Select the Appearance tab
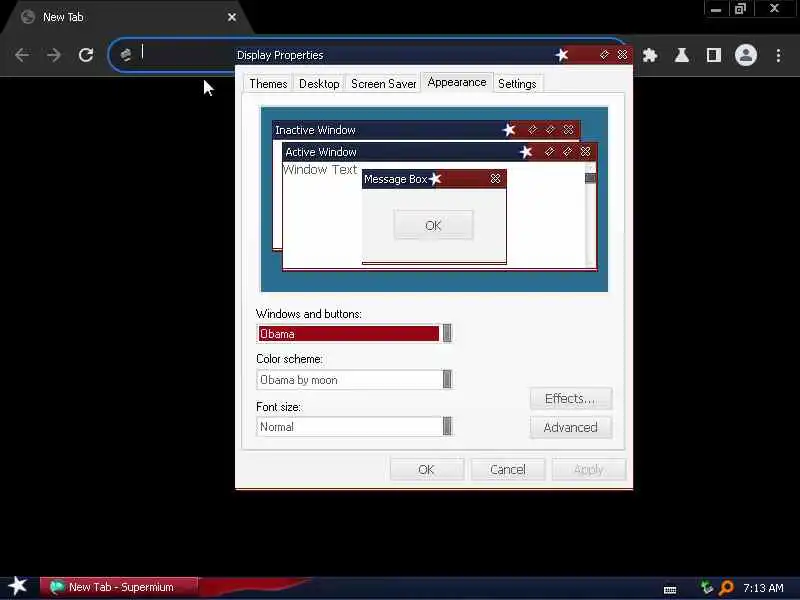Viewport: 800px width, 600px height. pos(457,83)
